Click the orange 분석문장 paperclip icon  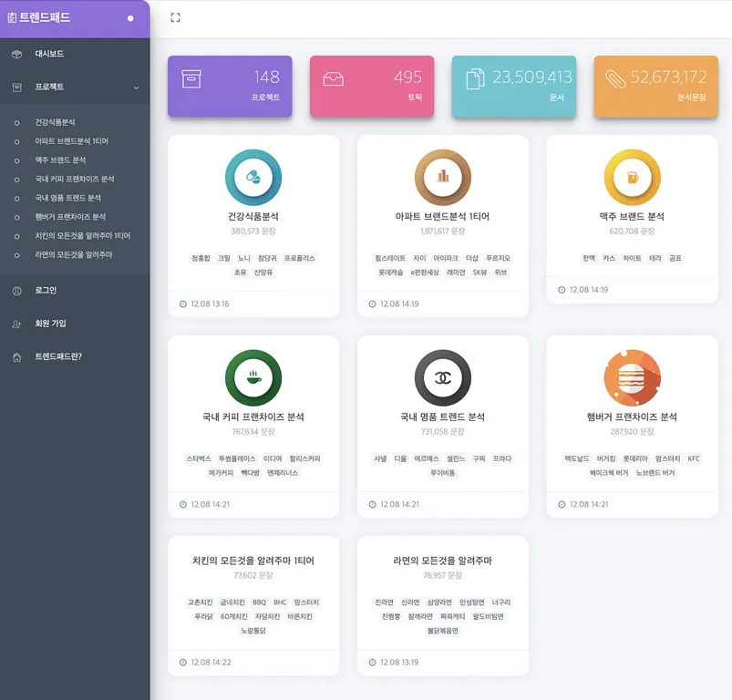click(614, 78)
